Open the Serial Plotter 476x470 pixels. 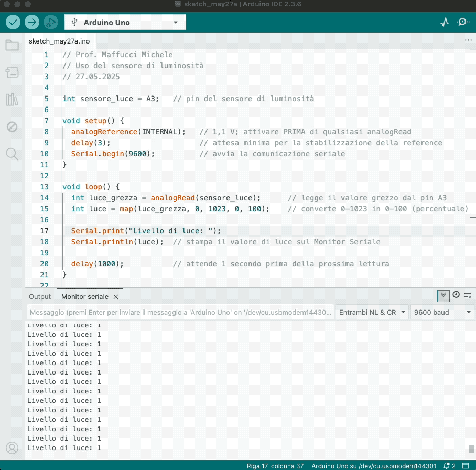tap(445, 22)
